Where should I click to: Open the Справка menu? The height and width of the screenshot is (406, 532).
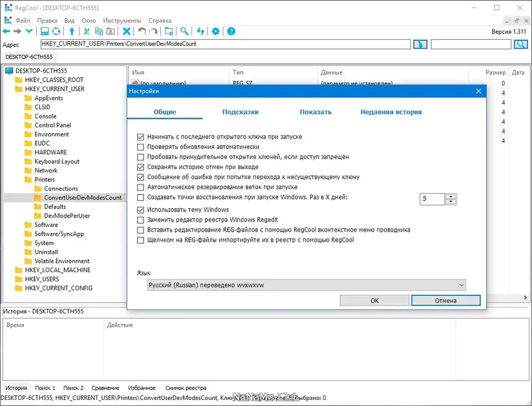pyautogui.click(x=160, y=21)
